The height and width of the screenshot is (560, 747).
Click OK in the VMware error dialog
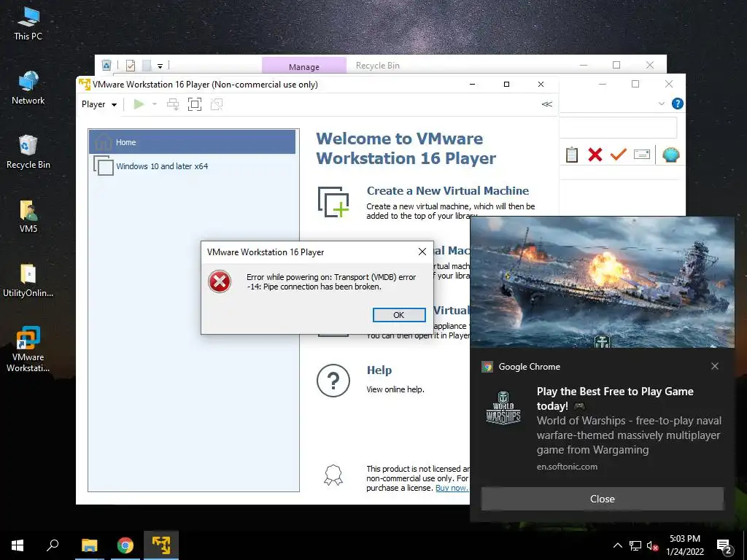tap(399, 315)
